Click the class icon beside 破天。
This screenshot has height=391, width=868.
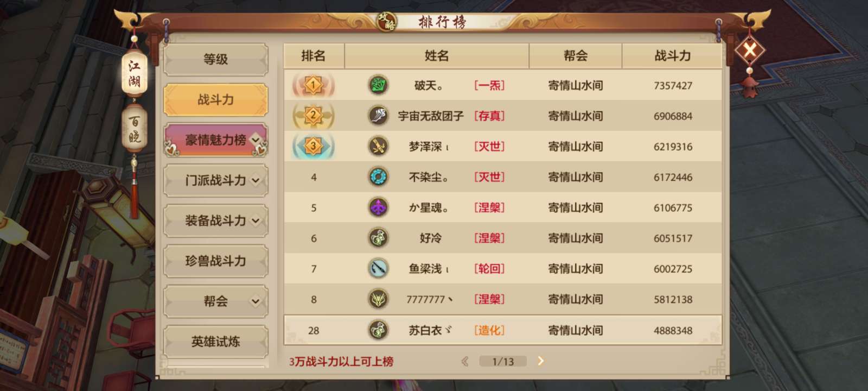(x=378, y=85)
